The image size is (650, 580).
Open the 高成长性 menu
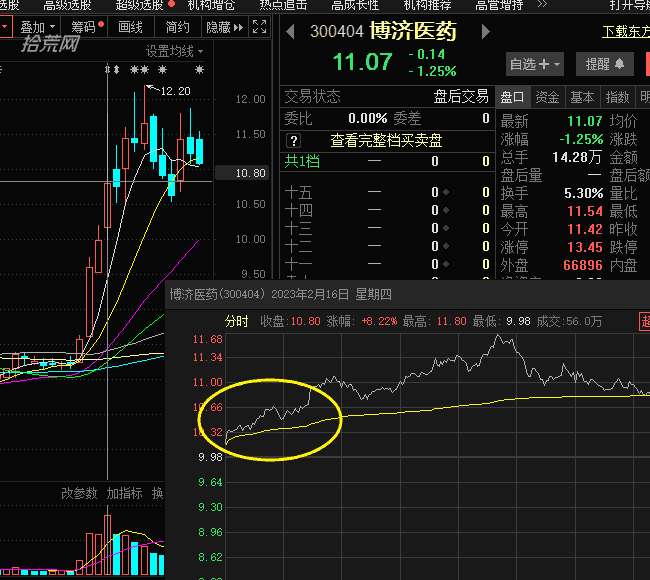click(355, 5)
